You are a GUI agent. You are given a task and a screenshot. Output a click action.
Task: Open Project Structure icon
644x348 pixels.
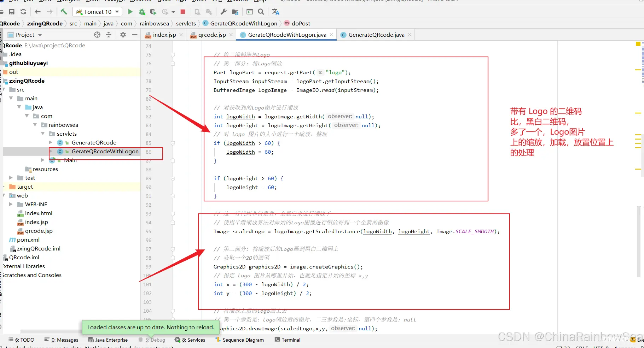click(235, 12)
